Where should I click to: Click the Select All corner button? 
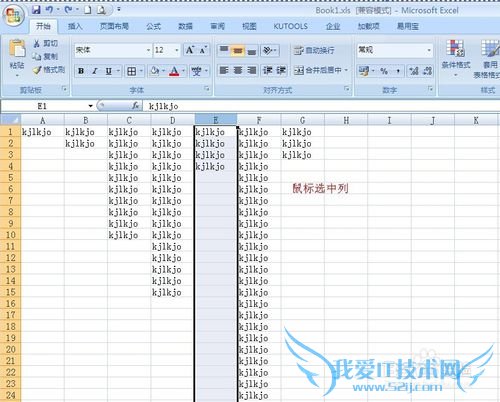tap(10, 120)
